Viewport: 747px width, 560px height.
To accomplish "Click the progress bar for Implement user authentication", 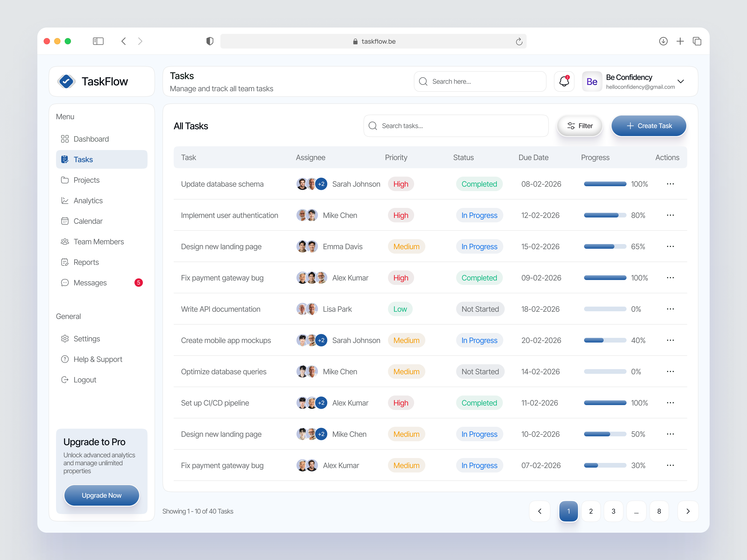I will tap(605, 215).
